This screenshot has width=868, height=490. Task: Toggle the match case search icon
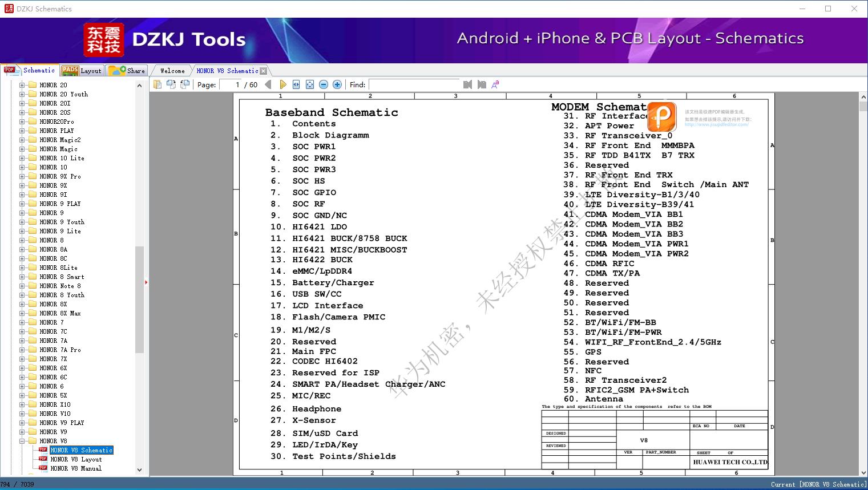coord(495,84)
